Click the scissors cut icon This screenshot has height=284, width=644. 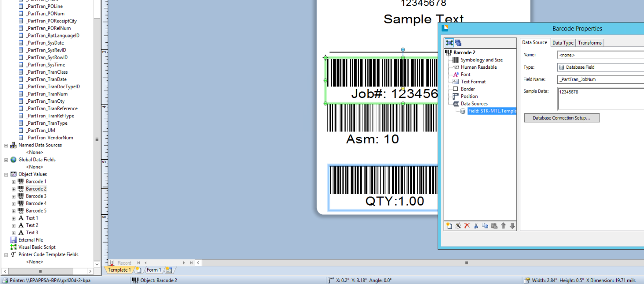(476, 226)
